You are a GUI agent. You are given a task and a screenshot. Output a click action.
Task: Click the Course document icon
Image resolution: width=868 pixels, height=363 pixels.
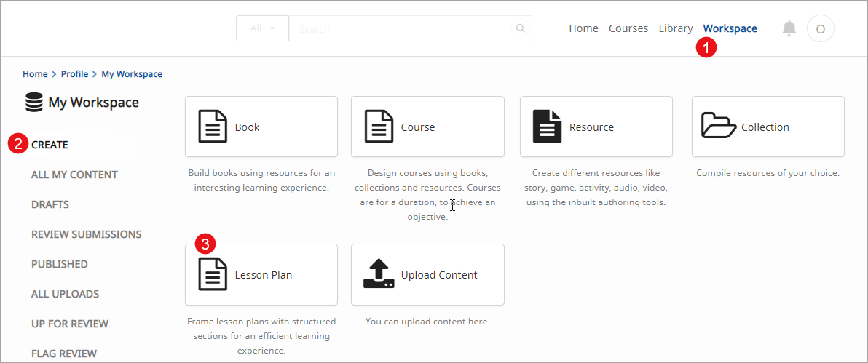tap(379, 127)
